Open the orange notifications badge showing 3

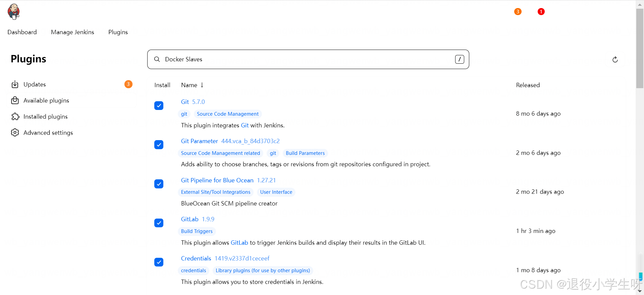pyautogui.click(x=518, y=12)
